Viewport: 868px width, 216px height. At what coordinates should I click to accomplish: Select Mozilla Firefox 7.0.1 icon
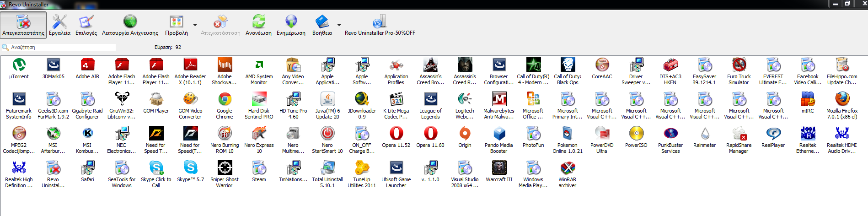click(x=842, y=99)
